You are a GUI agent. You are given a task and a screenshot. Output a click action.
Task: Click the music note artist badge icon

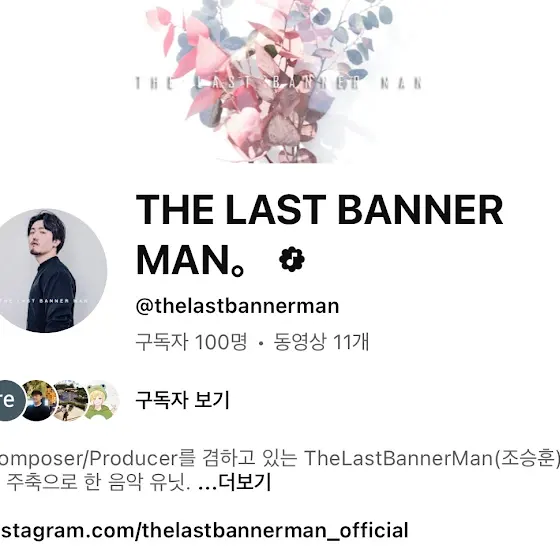point(292,259)
